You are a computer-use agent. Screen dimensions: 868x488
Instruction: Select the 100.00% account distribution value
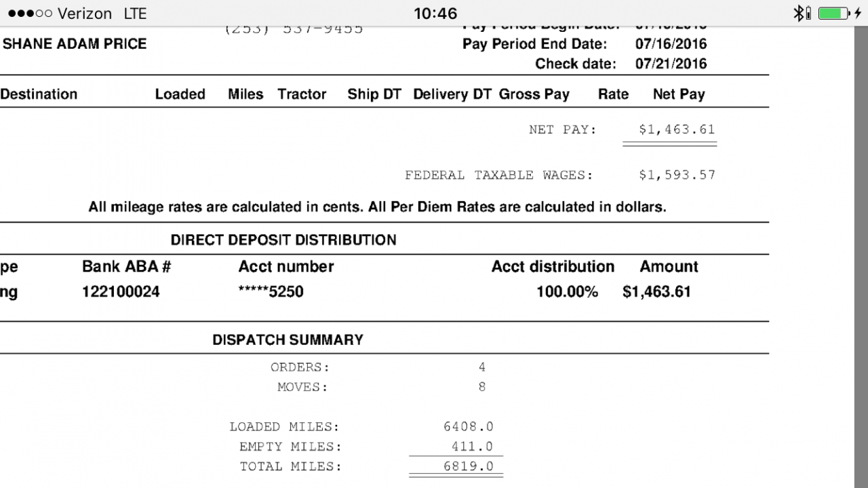point(568,293)
